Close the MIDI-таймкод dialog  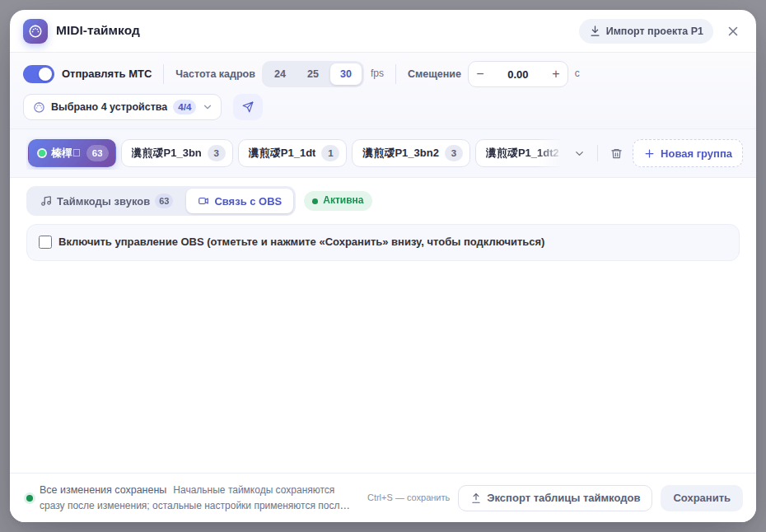[733, 31]
